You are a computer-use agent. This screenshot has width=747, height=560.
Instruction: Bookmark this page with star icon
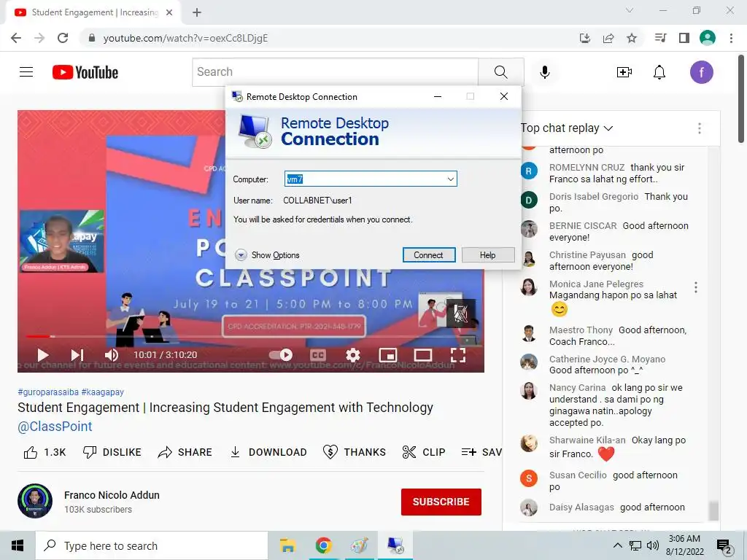point(632,38)
